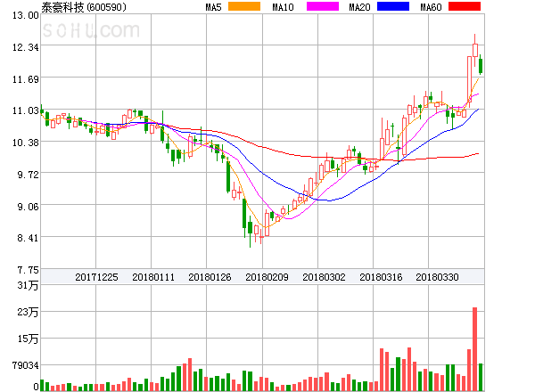The height and width of the screenshot is (392, 535).
Task: Click the 23万 volume axis label
Action: tap(28, 312)
